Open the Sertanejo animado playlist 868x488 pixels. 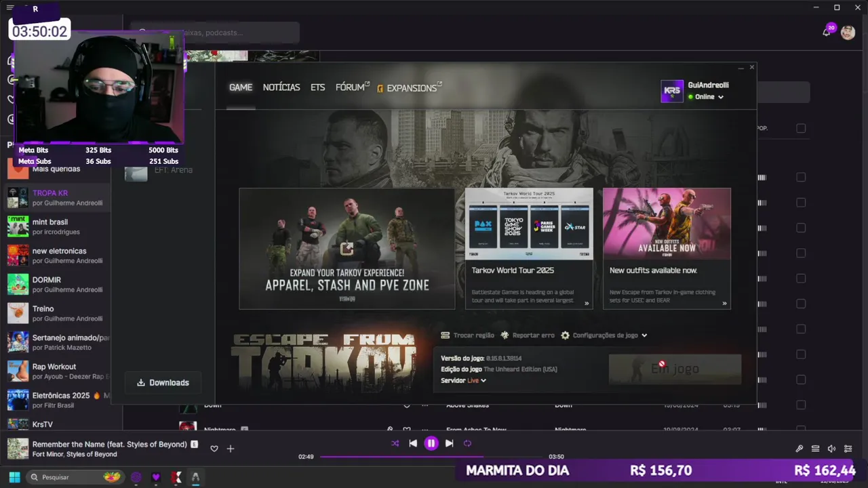click(x=58, y=342)
